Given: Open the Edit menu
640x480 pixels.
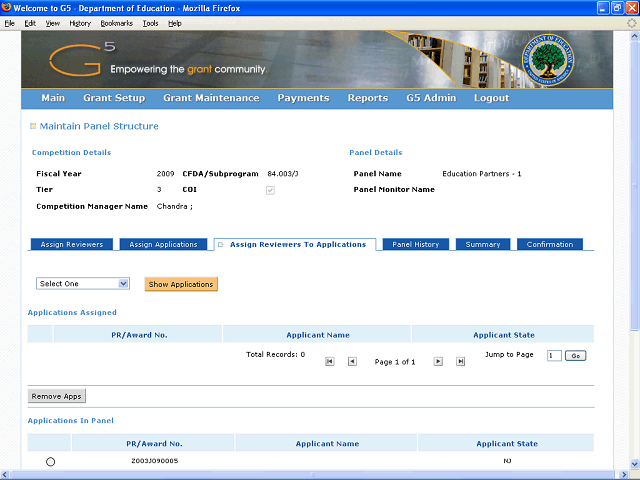Looking at the screenshot, I should pyautogui.click(x=30, y=23).
